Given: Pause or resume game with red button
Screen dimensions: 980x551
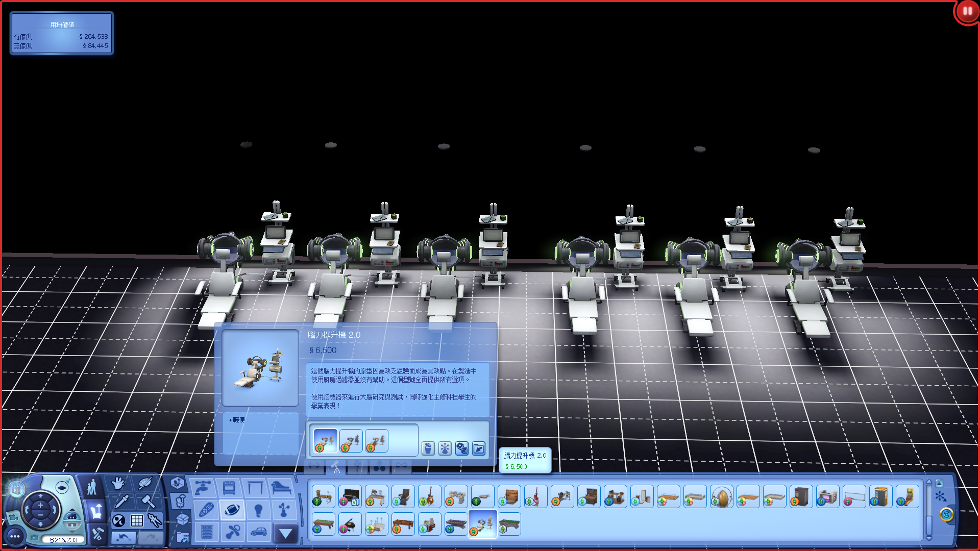Looking at the screenshot, I should 967,11.
